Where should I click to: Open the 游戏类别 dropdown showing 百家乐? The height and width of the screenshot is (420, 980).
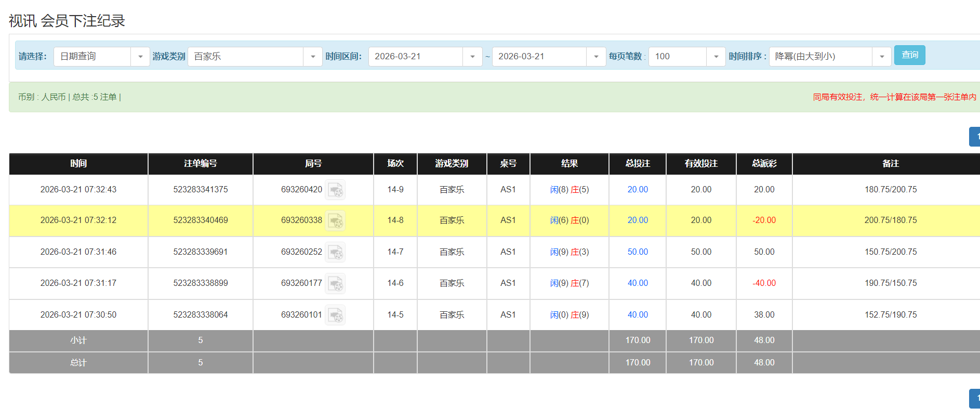tap(313, 57)
